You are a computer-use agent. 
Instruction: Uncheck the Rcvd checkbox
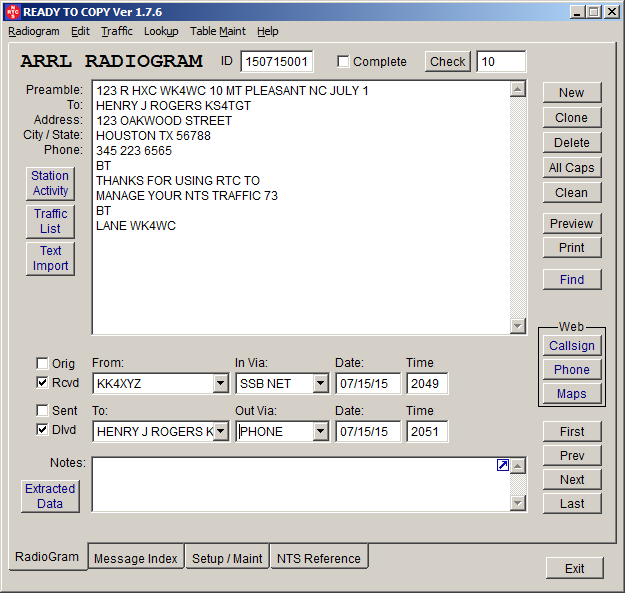point(42,383)
